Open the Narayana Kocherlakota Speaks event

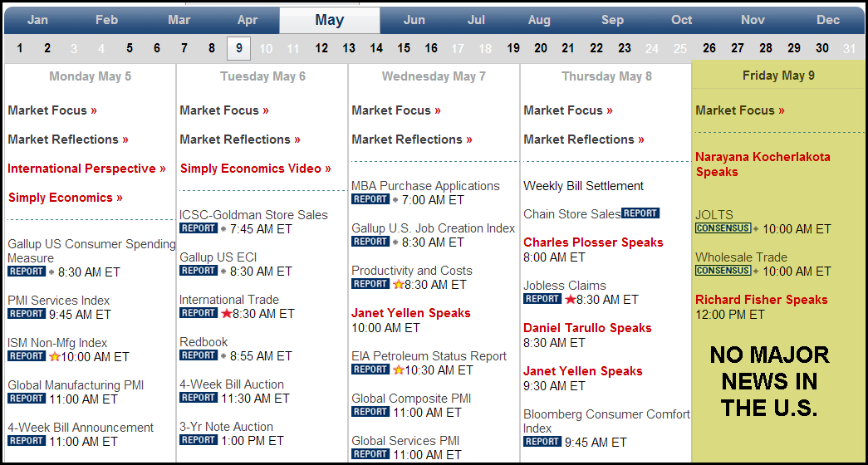coord(763,164)
